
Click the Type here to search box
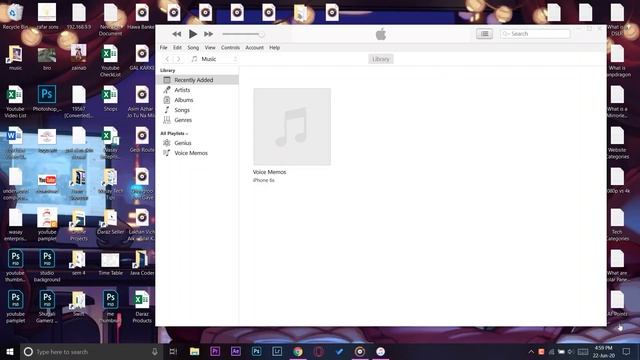[x=91, y=351]
